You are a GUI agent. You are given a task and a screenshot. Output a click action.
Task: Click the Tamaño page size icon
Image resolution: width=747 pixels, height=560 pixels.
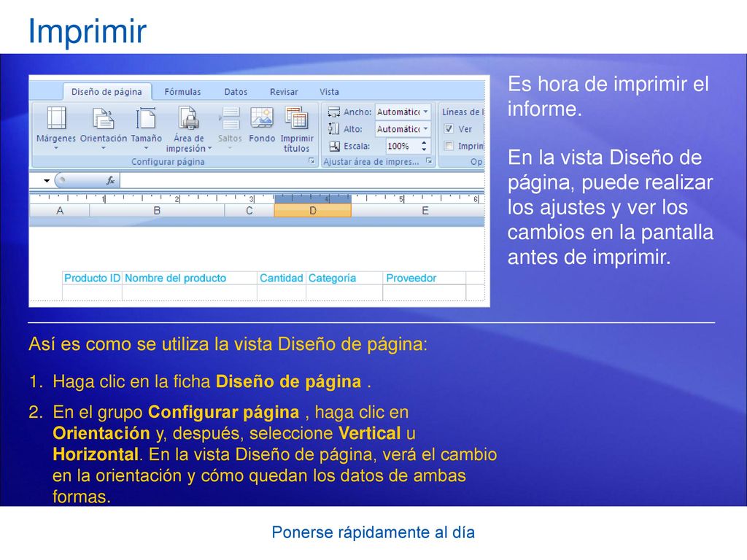coord(146,118)
